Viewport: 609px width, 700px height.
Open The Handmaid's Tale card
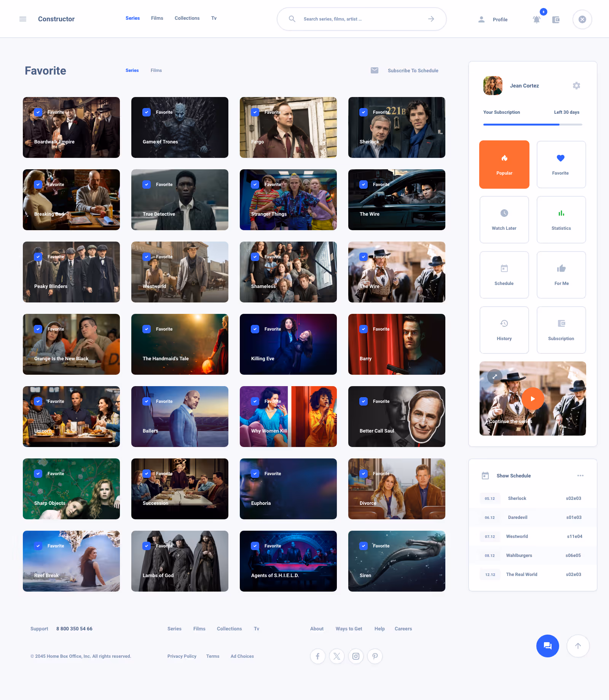180,344
